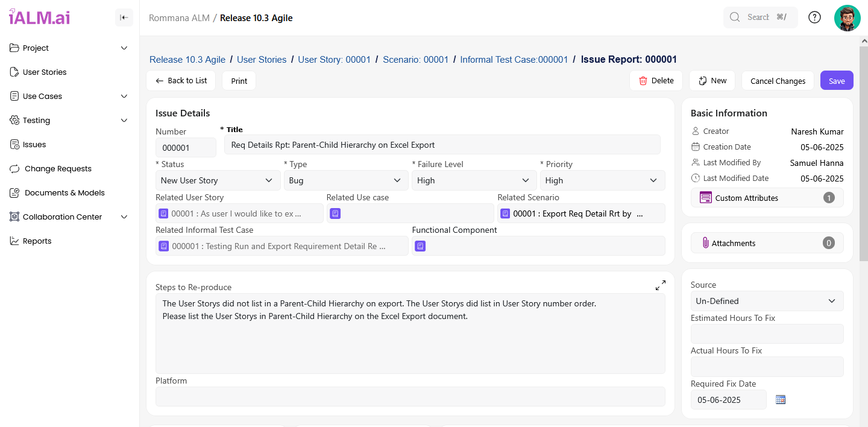Click the Related Scenario lookup icon

[x=505, y=213]
